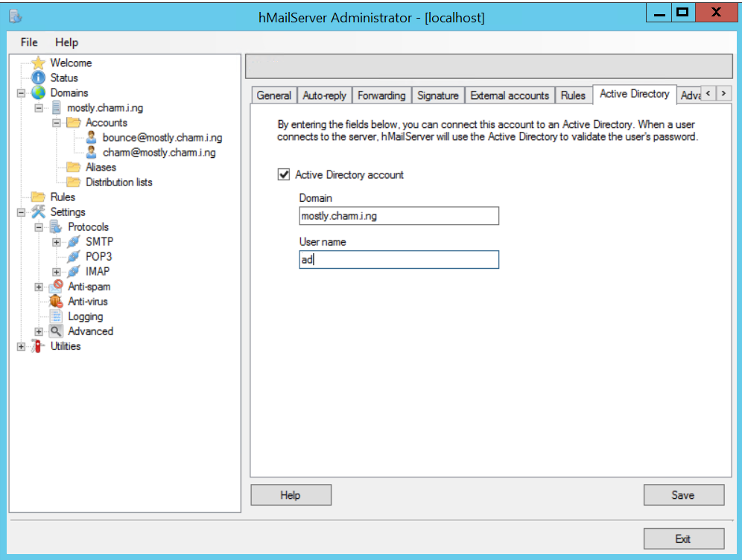Screen dimensions: 742x560
Task: Switch to the Rules tab
Action: pos(573,95)
